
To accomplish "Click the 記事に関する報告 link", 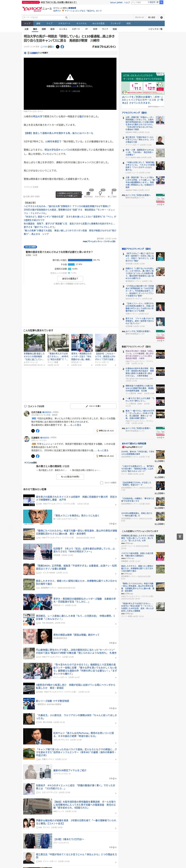I will [32, 196].
